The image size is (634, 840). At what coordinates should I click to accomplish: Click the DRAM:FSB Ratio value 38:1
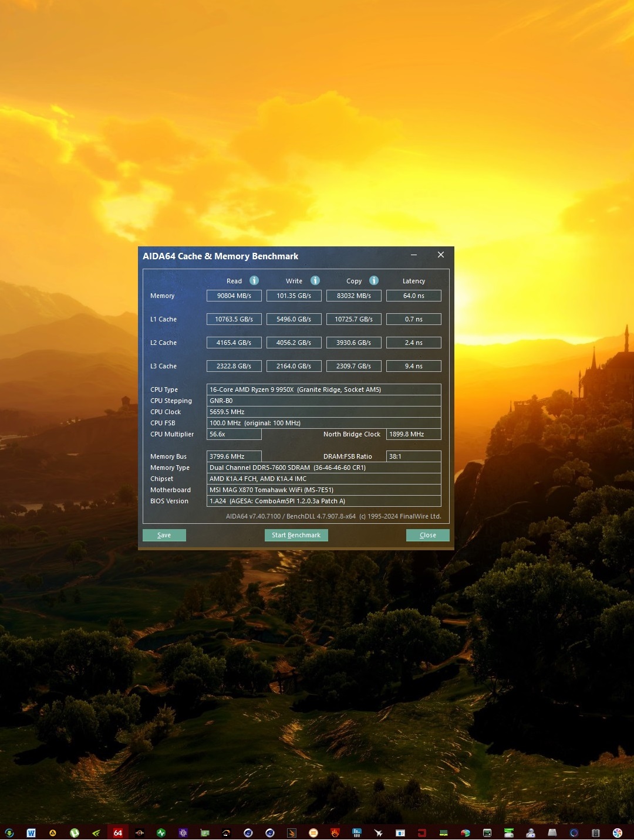point(414,456)
